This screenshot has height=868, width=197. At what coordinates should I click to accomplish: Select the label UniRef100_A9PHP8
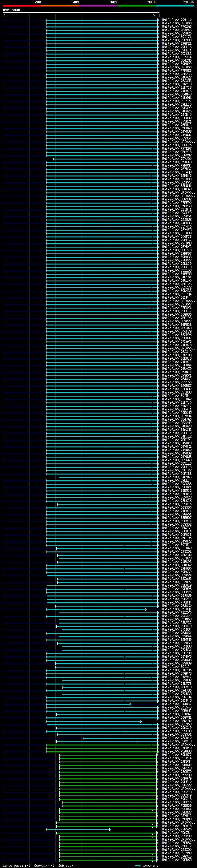coord(177,589)
